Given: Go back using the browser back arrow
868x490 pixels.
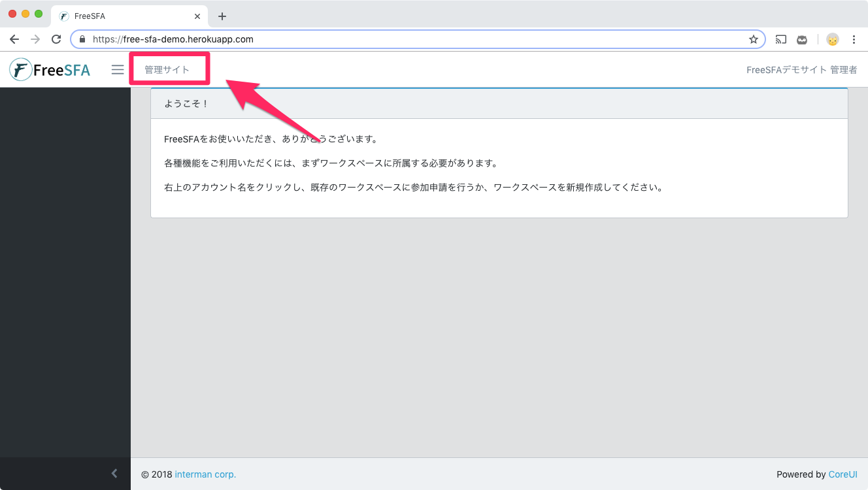Looking at the screenshot, I should coord(14,39).
